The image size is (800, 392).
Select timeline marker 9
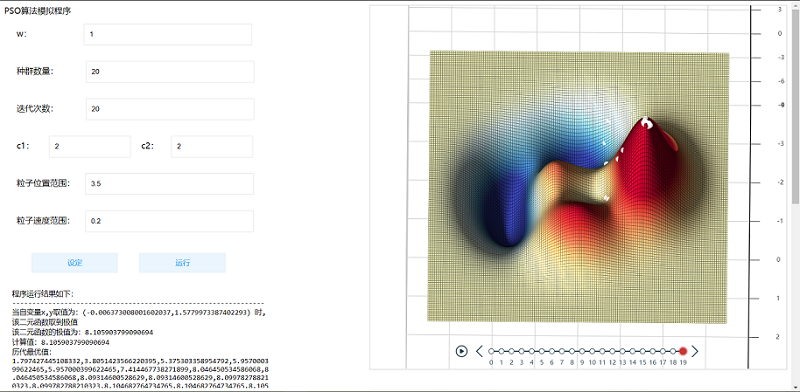[x=582, y=351]
